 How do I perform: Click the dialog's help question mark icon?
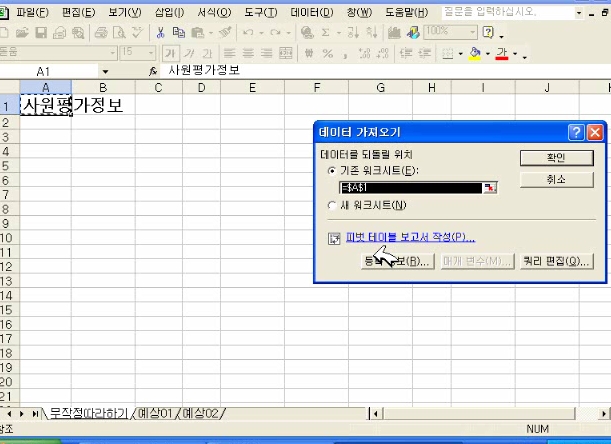tap(576, 132)
